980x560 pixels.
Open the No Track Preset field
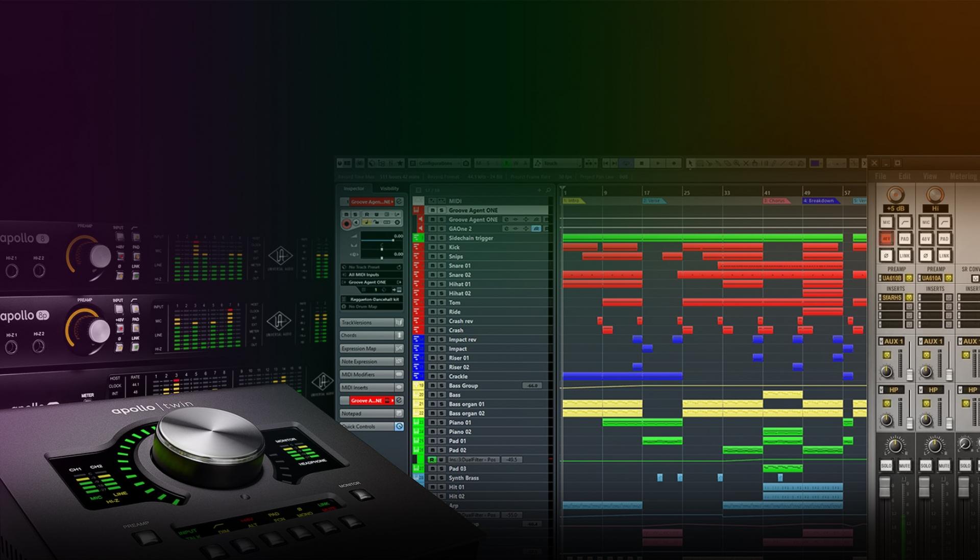372,267
